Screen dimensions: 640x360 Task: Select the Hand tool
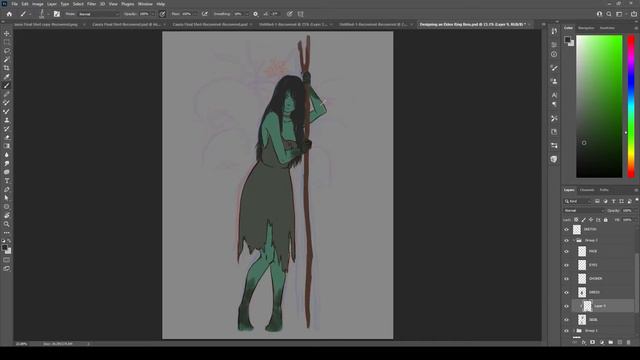tap(7, 216)
